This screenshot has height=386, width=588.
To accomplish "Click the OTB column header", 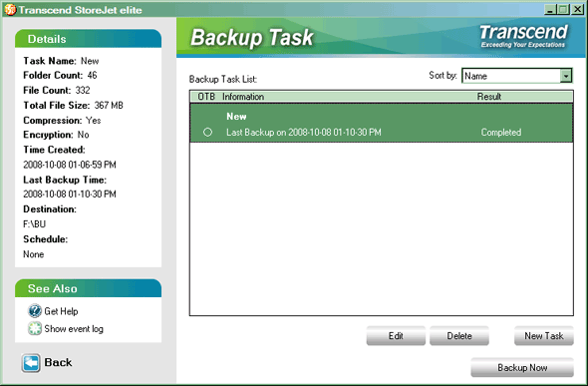I will 206,97.
